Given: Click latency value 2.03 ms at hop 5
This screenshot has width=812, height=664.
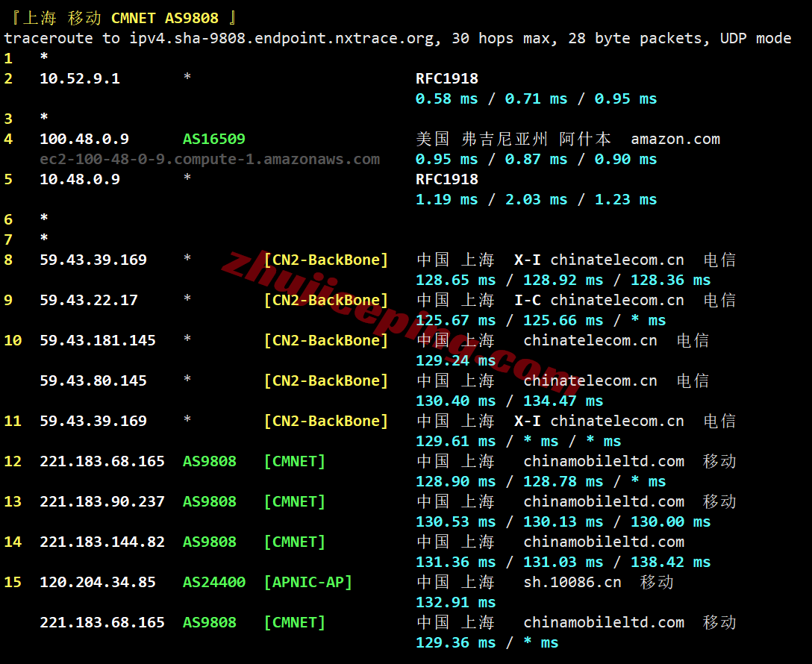Looking at the screenshot, I should click(537, 200).
